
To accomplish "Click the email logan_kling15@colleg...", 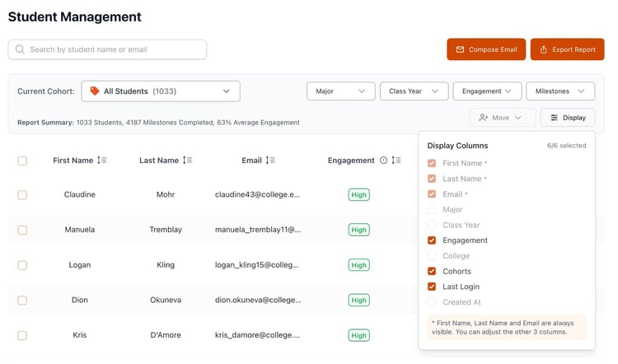I will coord(256,264).
